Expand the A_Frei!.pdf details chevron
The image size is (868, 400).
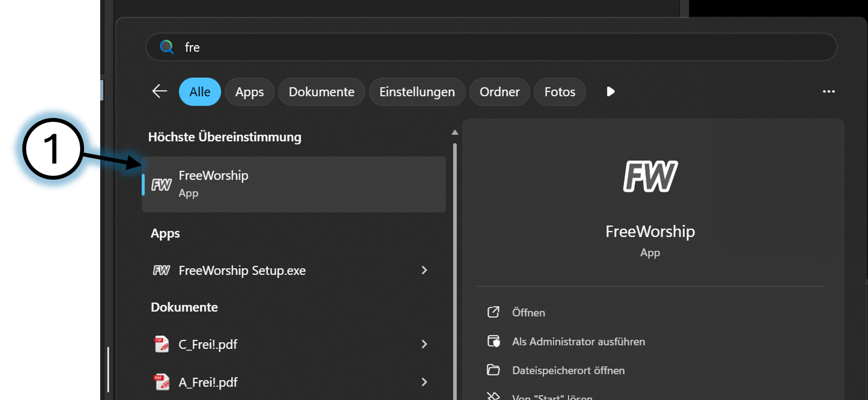(424, 382)
